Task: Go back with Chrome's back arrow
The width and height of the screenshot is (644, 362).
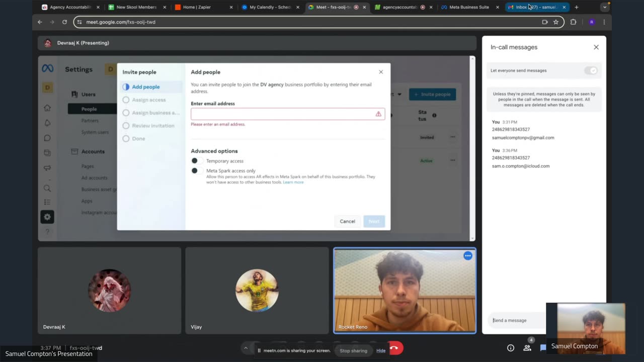Action: pos(40,22)
